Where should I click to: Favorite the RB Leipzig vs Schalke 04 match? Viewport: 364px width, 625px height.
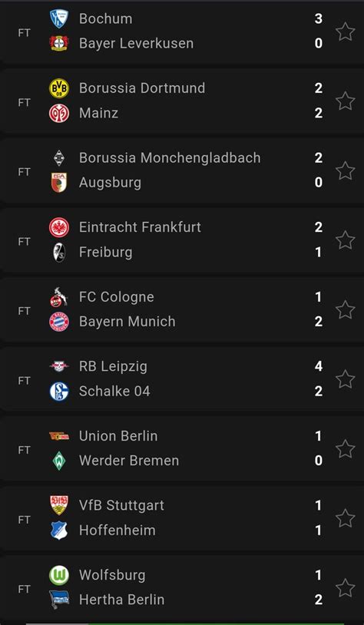tap(346, 379)
